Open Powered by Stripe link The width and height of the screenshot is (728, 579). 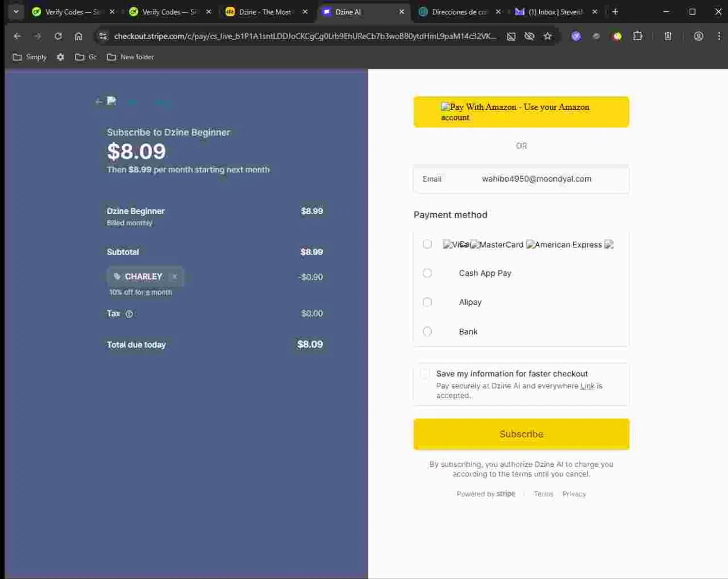tap(486, 494)
